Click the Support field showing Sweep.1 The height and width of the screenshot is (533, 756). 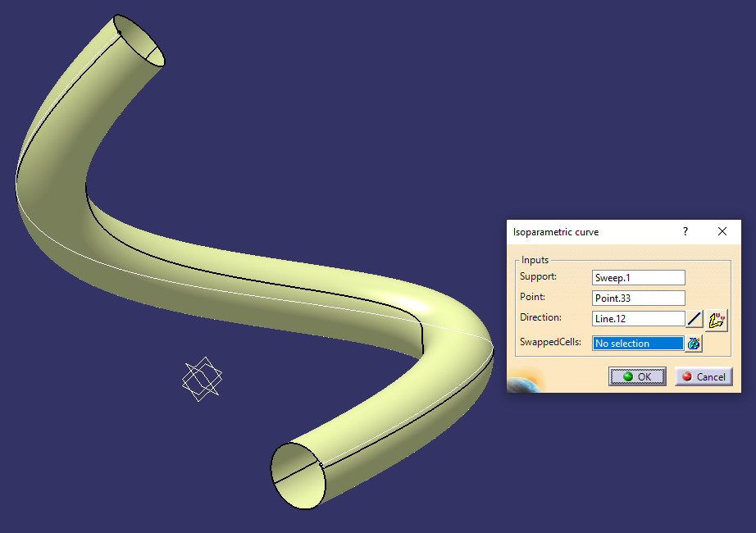click(638, 277)
